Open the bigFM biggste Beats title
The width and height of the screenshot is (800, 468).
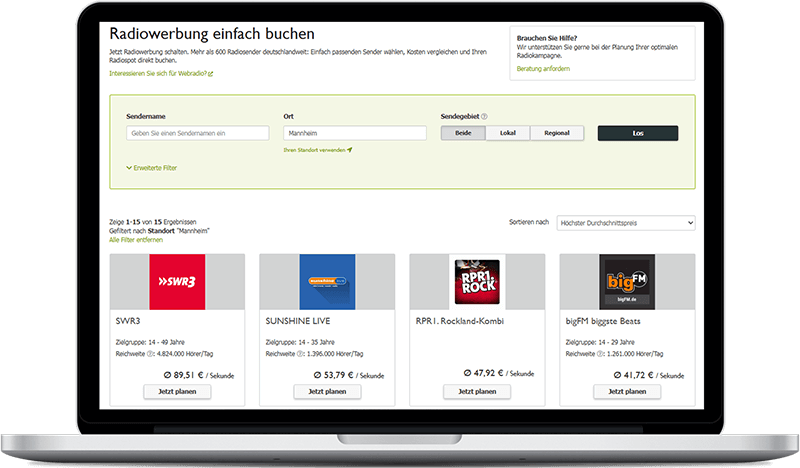tap(603, 322)
